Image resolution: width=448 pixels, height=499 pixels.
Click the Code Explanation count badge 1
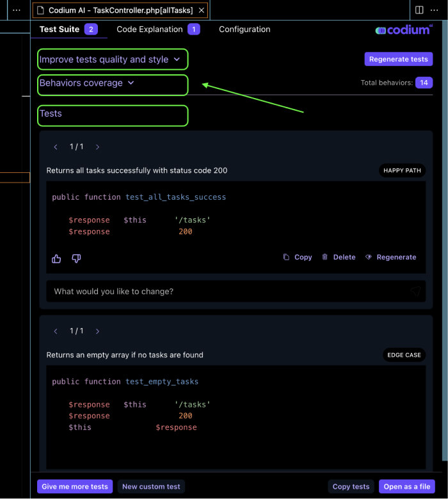click(x=194, y=29)
